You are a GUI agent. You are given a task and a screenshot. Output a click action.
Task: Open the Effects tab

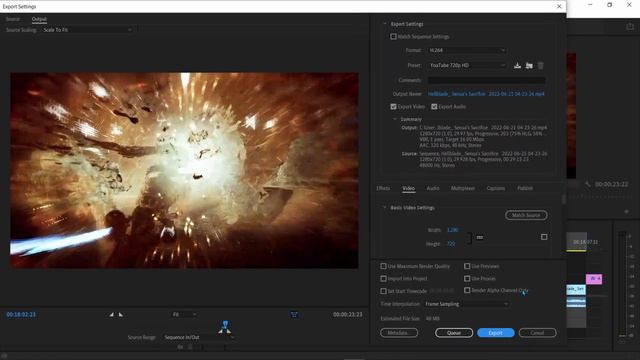[x=383, y=188]
